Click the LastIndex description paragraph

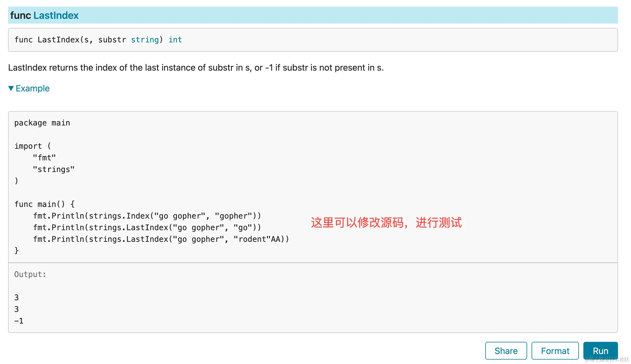[196, 68]
